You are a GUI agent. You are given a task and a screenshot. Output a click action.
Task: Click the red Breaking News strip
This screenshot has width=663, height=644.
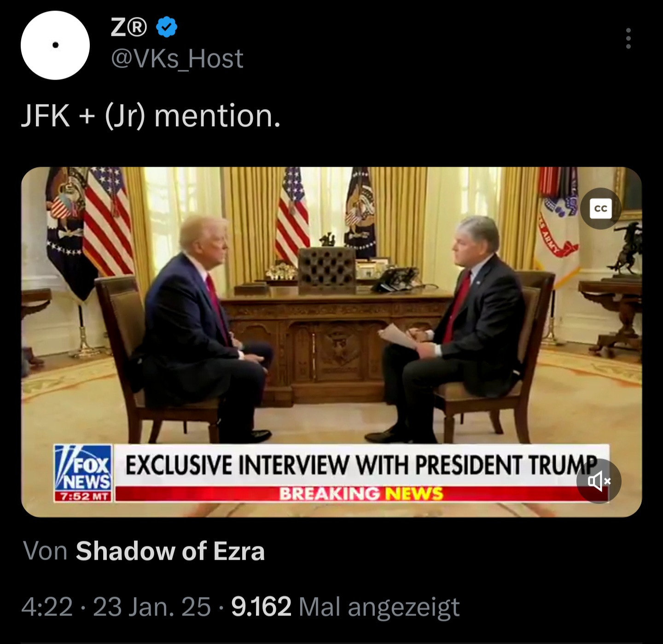[361, 493]
